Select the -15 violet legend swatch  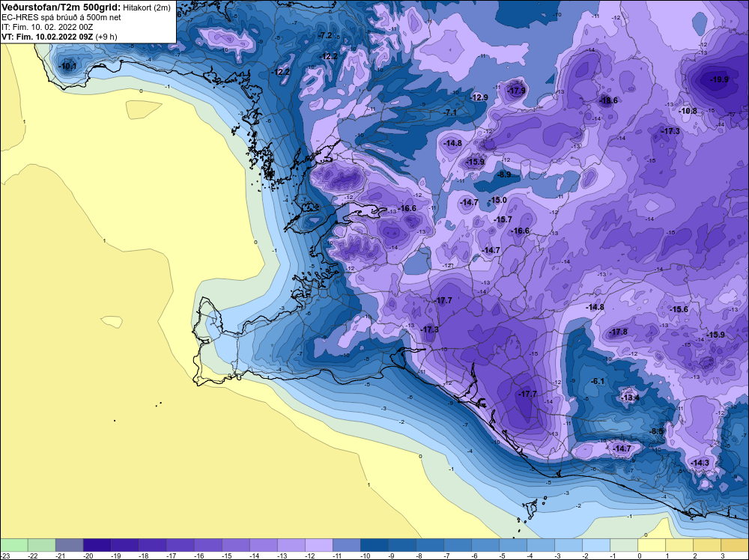pos(235,545)
